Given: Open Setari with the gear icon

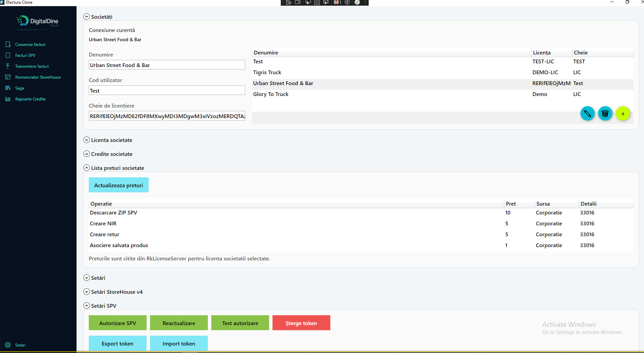Looking at the screenshot, I should (8, 345).
